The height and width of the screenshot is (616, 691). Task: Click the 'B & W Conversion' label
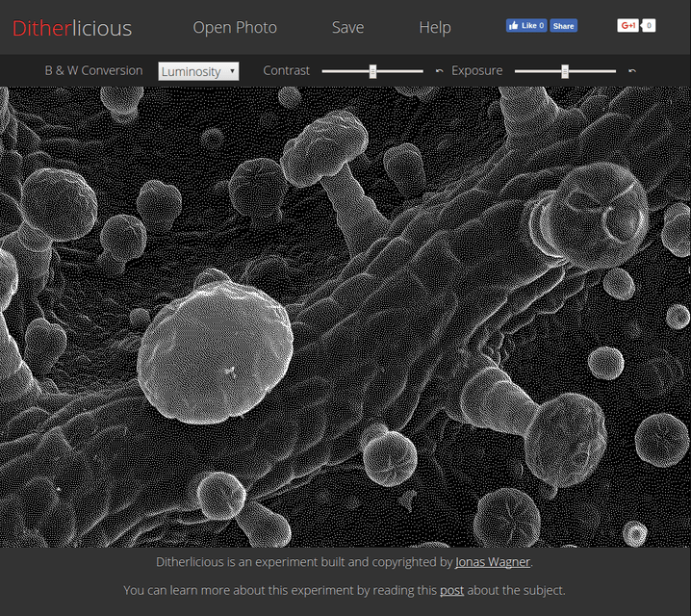[94, 70]
